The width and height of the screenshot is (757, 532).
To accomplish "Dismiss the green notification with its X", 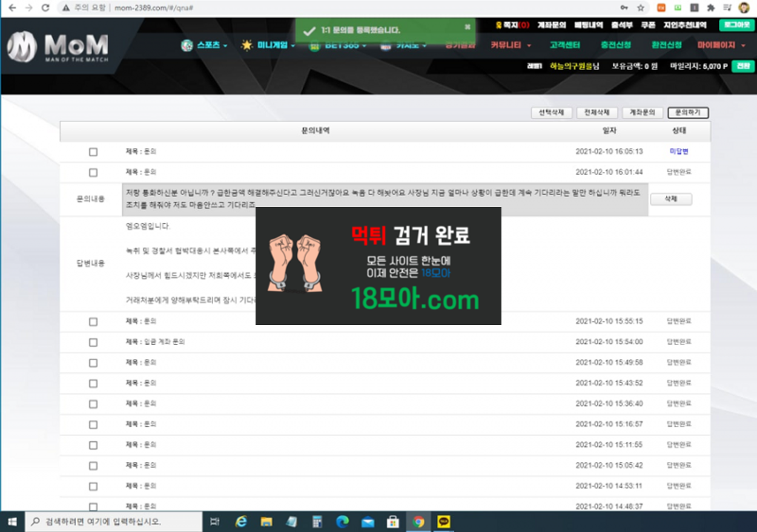I will point(467,27).
